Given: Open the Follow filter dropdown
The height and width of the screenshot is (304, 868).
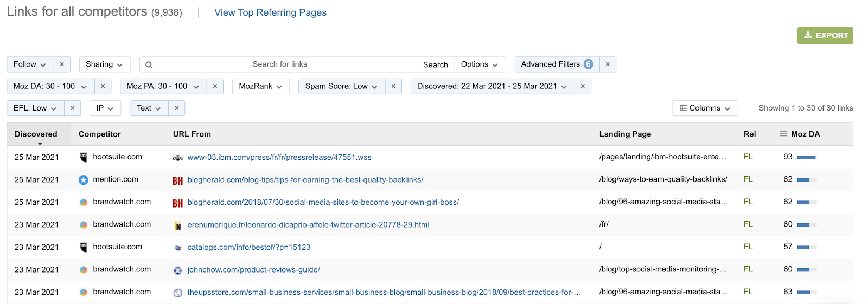Looking at the screenshot, I should [x=30, y=64].
